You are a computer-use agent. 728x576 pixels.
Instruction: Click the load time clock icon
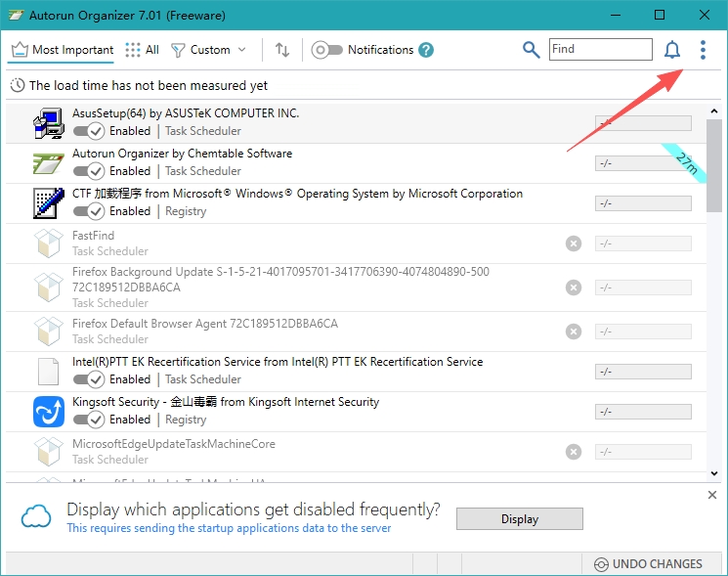[18, 85]
